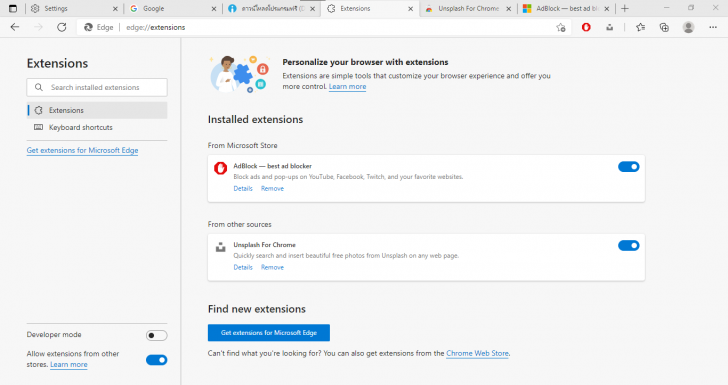Switch to the Google tab
This screenshot has height=385, width=728.
(173, 8)
